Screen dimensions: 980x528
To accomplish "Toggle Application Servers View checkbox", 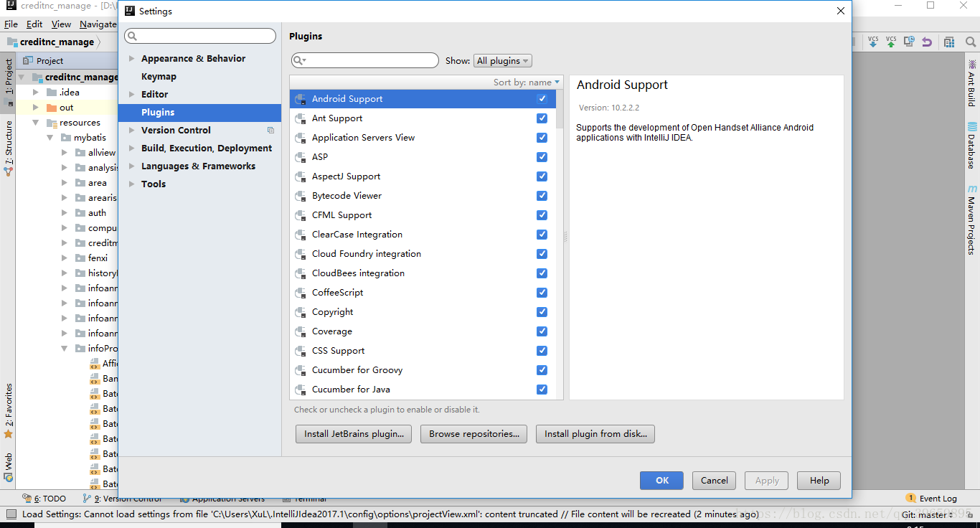I will click(x=542, y=138).
